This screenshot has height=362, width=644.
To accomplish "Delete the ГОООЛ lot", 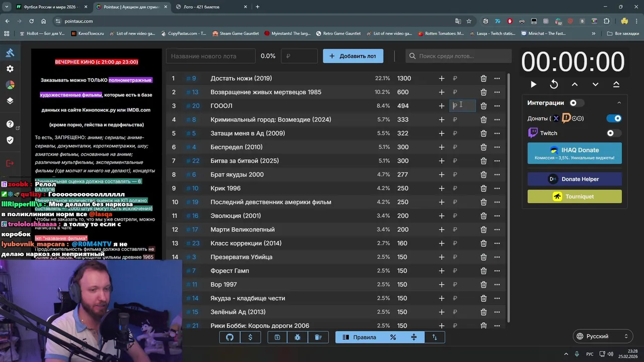I will point(484,106).
